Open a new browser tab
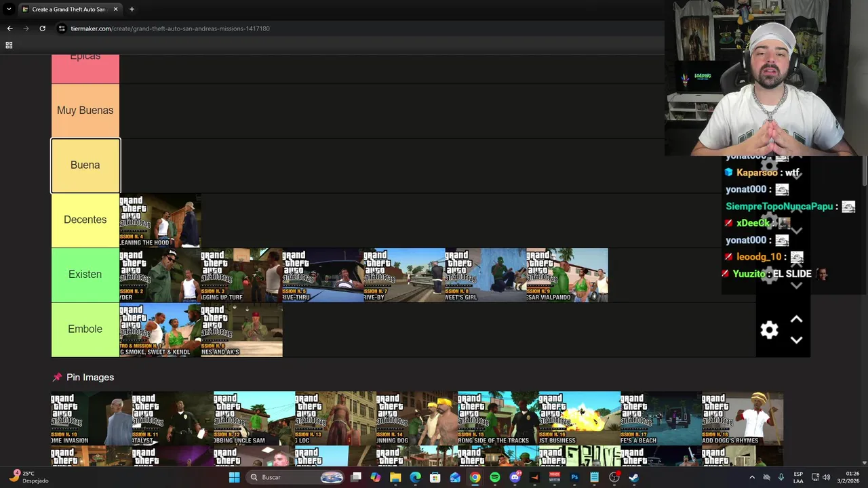The height and width of the screenshot is (488, 868). pos(132,9)
